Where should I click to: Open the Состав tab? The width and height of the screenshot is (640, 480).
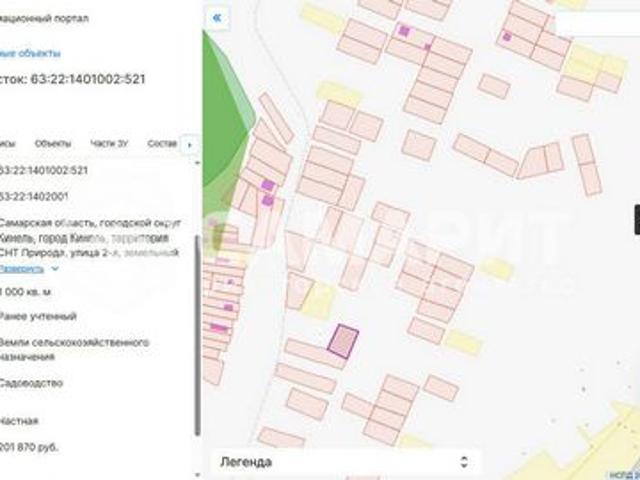pos(162,143)
